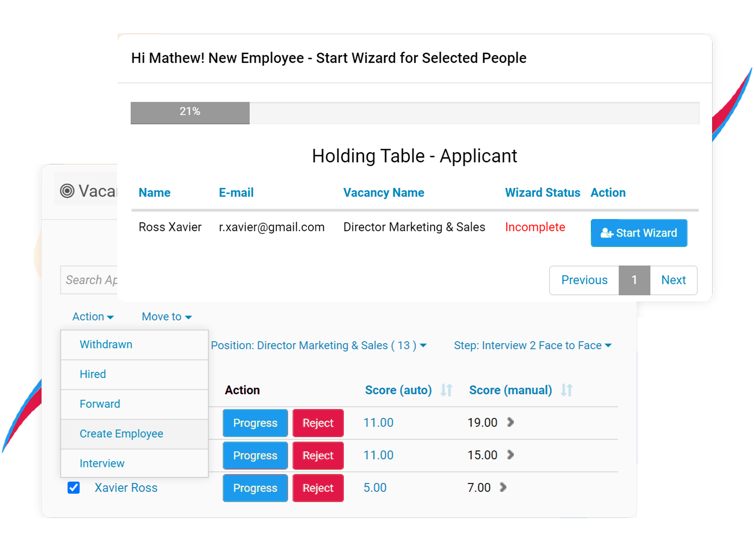Click the person-plus icon on Start Wizard

click(607, 233)
